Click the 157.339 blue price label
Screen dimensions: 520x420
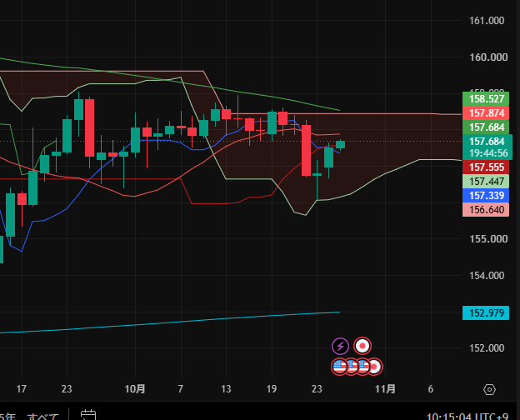tap(486, 196)
